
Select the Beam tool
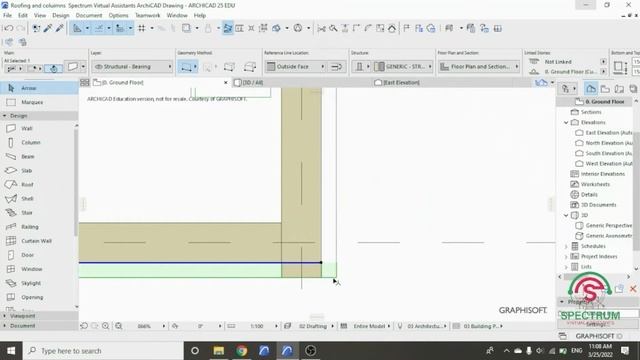37,157
